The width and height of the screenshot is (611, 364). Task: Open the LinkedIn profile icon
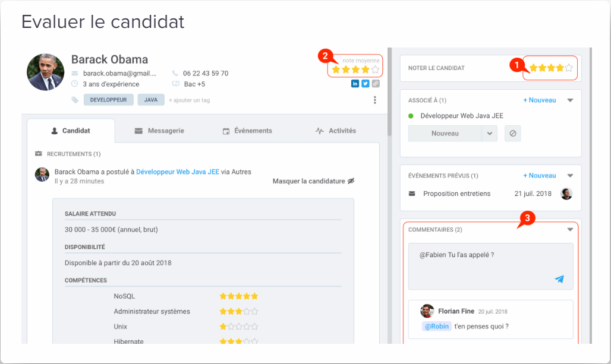point(355,84)
